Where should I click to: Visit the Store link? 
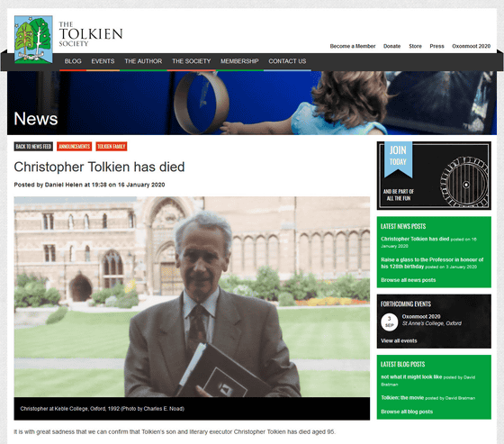tap(415, 46)
